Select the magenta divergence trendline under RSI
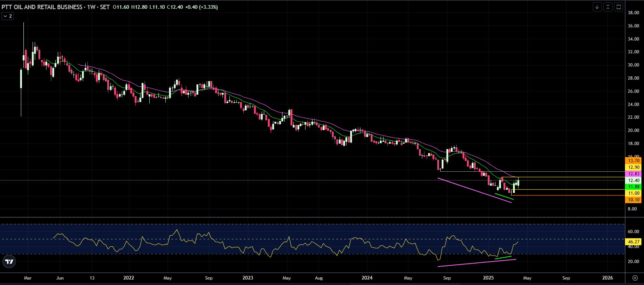The image size is (644, 285). (x=477, y=263)
